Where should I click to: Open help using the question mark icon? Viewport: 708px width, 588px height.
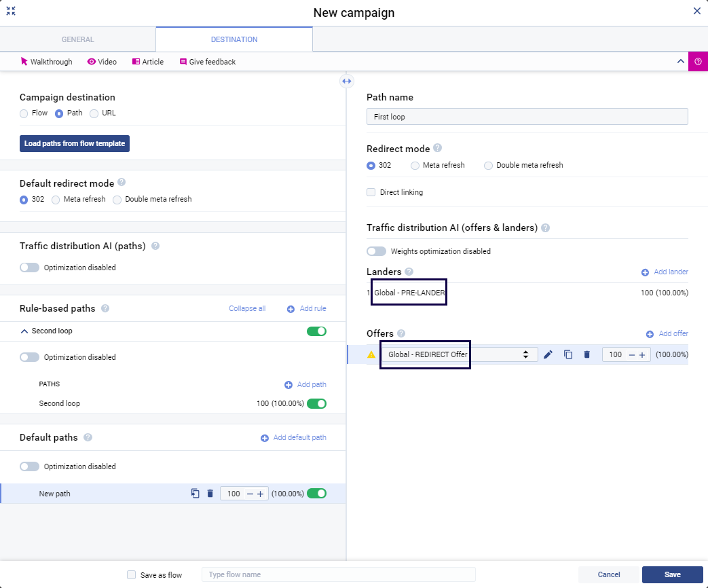698,61
